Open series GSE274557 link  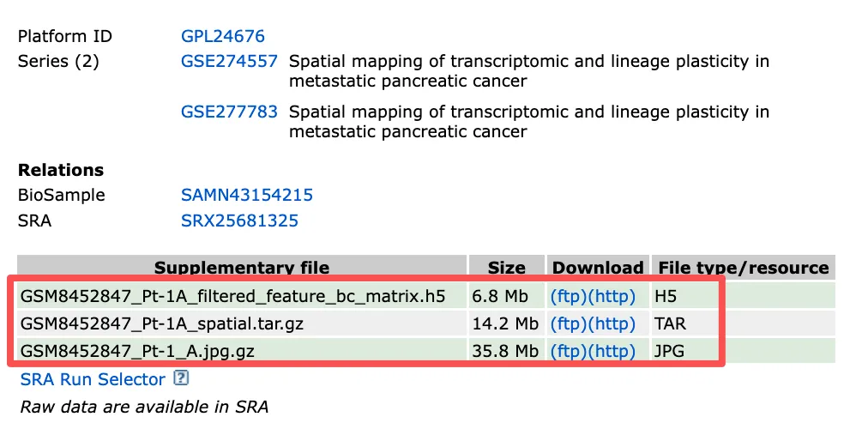click(229, 62)
